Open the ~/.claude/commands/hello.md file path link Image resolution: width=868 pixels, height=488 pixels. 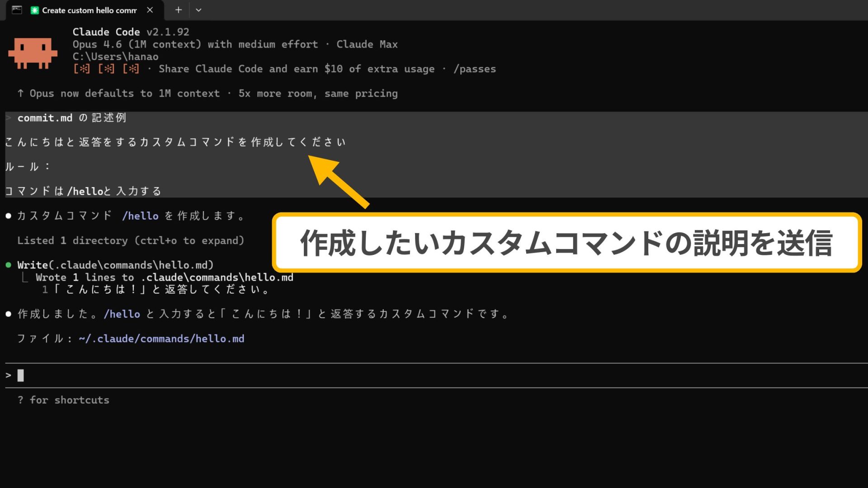click(x=161, y=338)
